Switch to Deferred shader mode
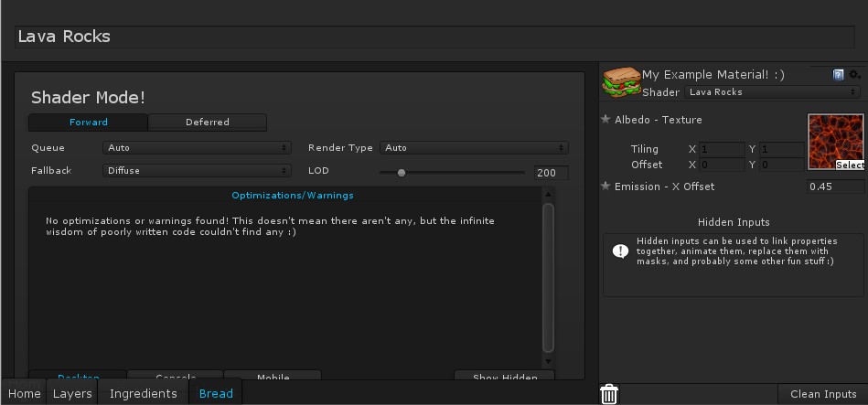This screenshot has width=868, height=405. (208, 123)
